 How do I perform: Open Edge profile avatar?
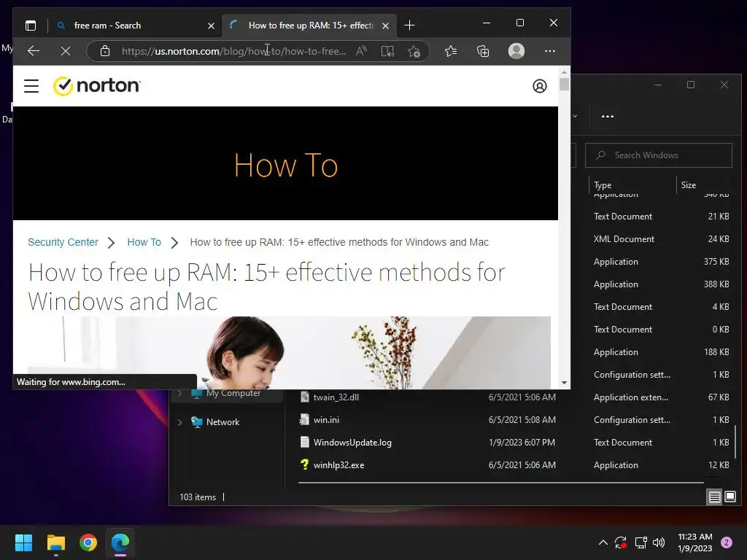(516, 51)
